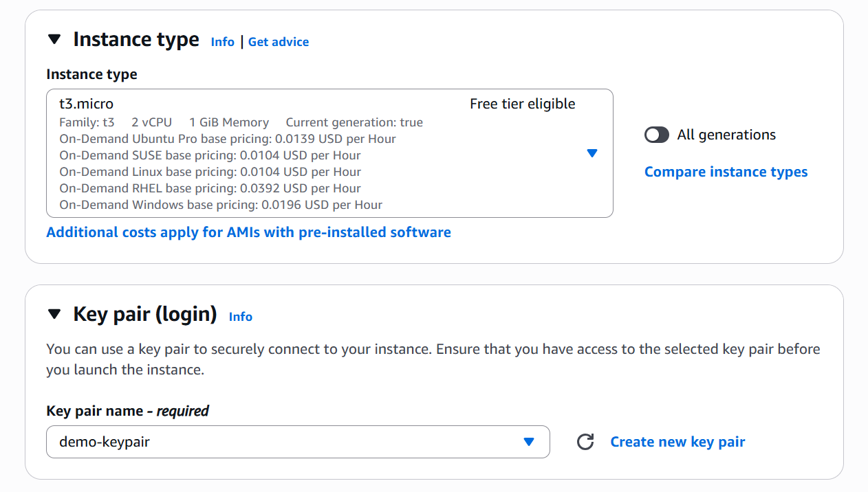
Task: Click the On-Demand Windows base pricing line
Action: click(x=221, y=205)
